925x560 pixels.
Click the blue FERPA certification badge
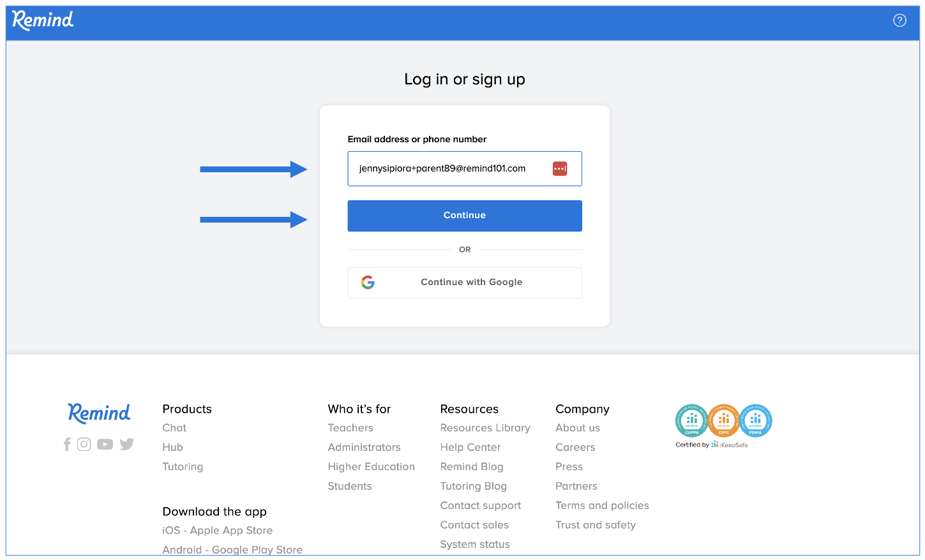pyautogui.click(x=756, y=420)
